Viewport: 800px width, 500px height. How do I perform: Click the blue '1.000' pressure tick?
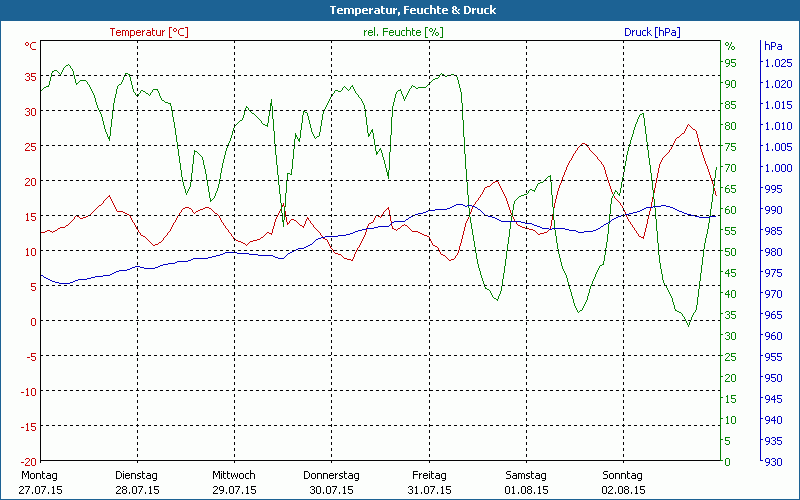pos(778,167)
